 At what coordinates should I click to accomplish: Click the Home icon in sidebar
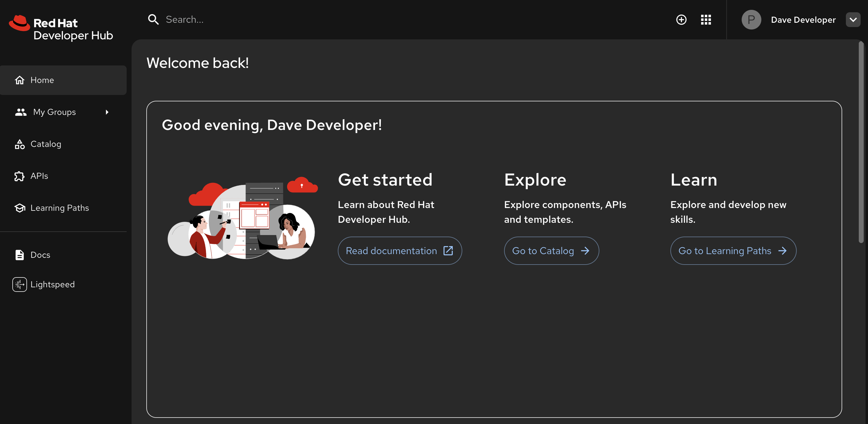tap(20, 80)
